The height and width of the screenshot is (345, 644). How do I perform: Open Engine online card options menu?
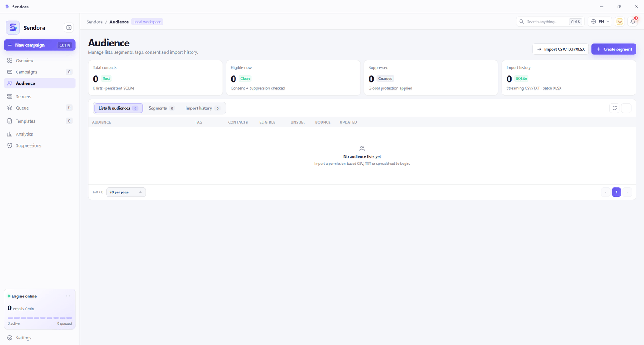[68, 296]
